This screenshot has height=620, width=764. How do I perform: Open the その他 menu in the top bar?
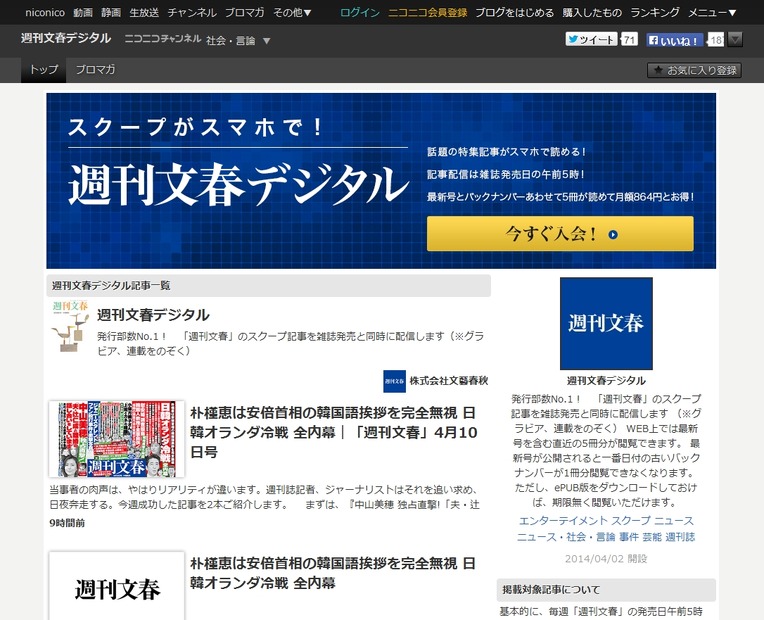[292, 13]
